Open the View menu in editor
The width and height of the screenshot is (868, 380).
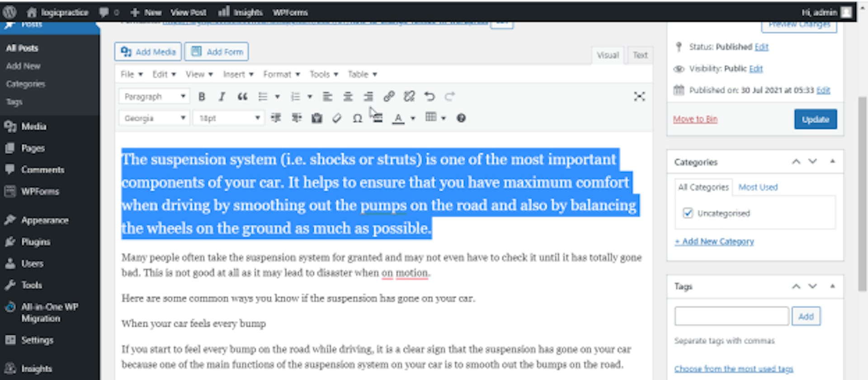point(199,74)
